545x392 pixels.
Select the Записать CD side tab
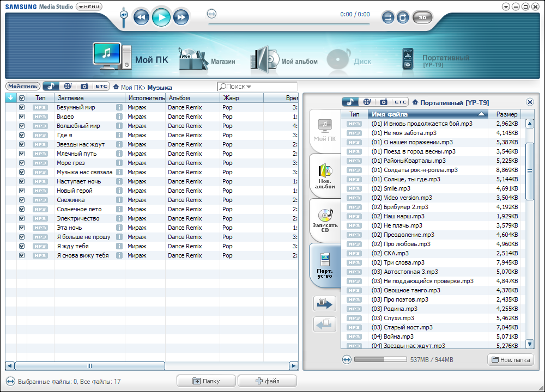325,220
